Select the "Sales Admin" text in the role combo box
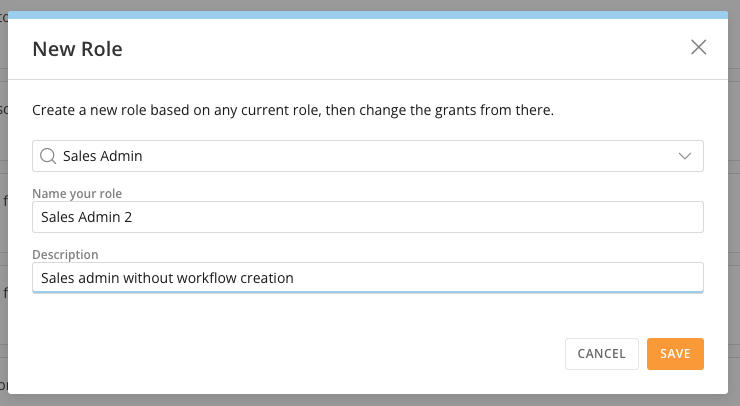The image size is (740, 406). click(x=102, y=156)
